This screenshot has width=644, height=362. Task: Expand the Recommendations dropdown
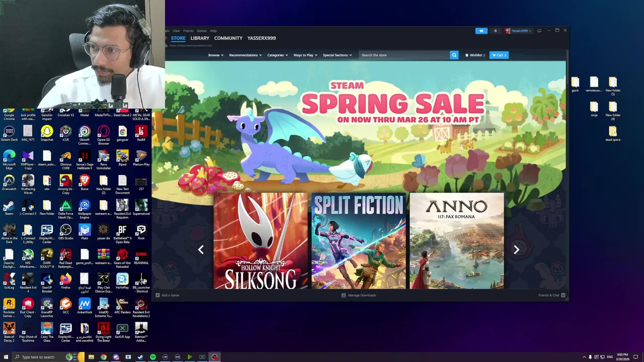coord(245,55)
